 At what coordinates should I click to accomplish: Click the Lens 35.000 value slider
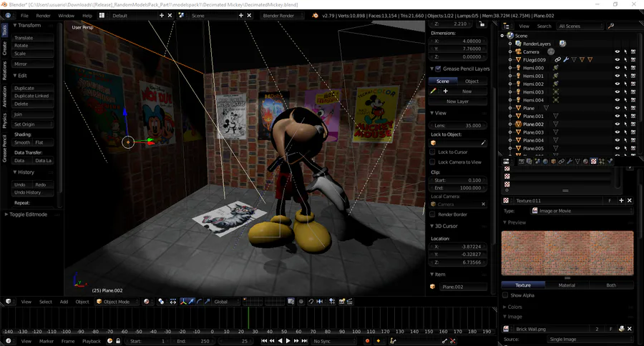457,125
